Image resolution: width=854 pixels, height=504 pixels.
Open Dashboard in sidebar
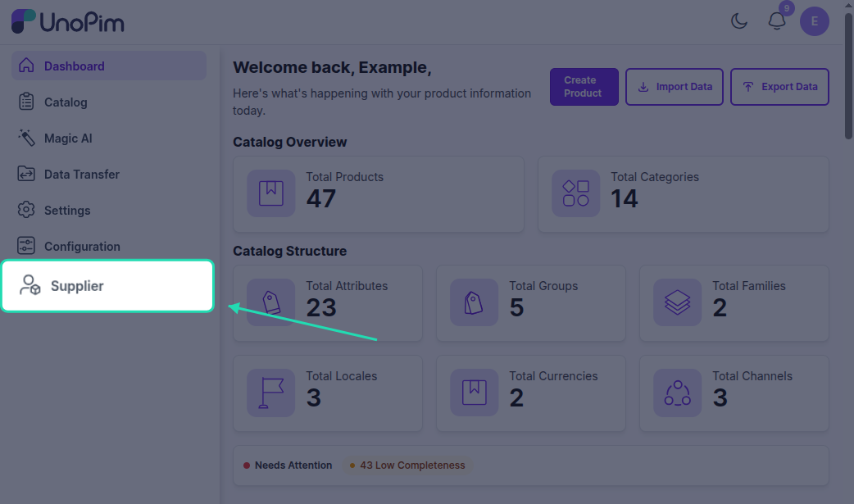(x=109, y=66)
